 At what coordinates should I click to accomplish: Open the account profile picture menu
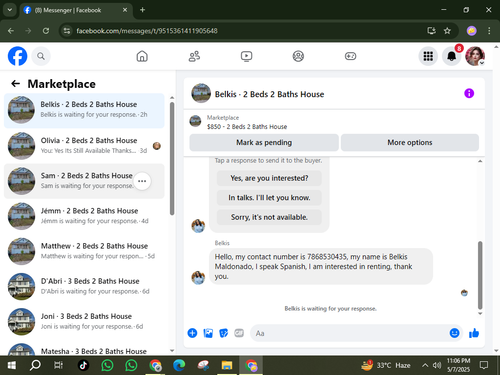point(475,56)
